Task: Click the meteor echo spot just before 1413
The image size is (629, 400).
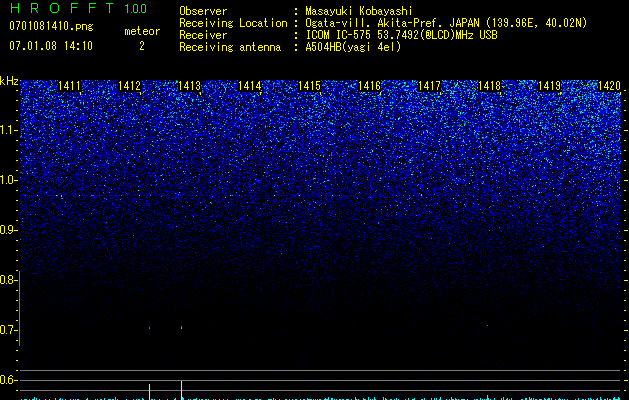Action: click(x=181, y=327)
